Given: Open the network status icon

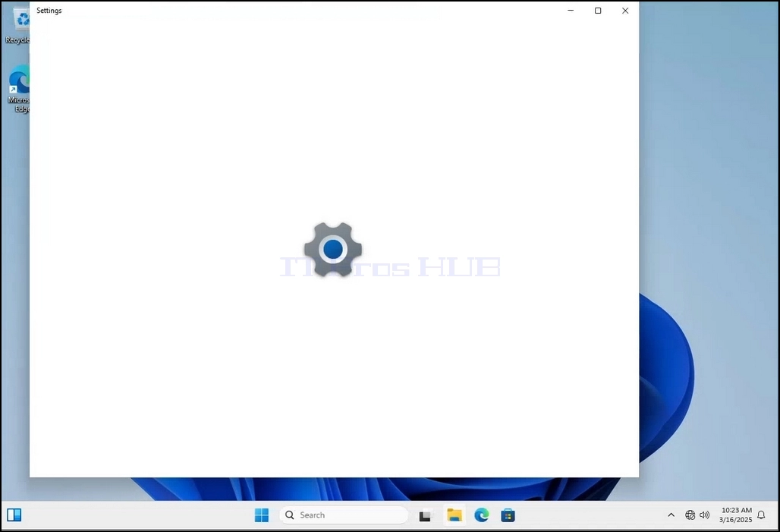Looking at the screenshot, I should pos(690,515).
